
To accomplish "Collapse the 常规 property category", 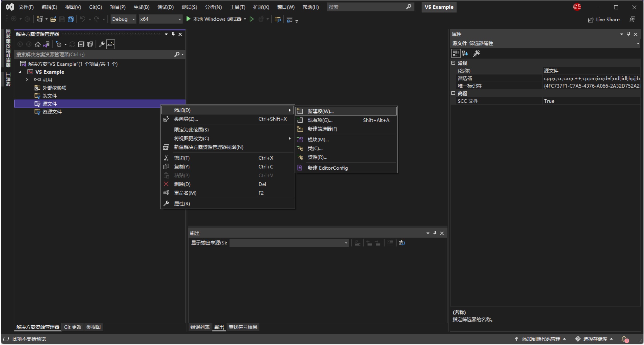I will 453,63.
